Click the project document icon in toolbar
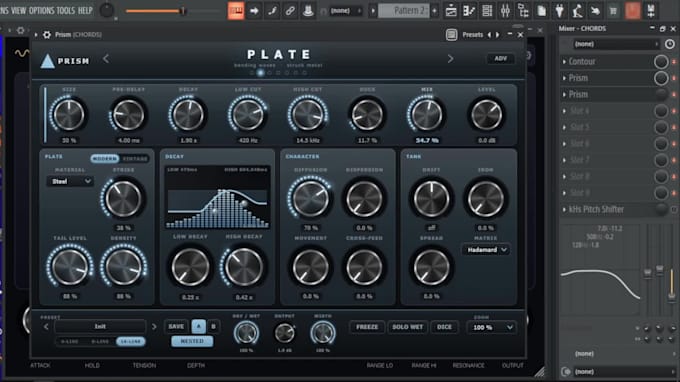The height and width of the screenshot is (382, 680). 542,10
